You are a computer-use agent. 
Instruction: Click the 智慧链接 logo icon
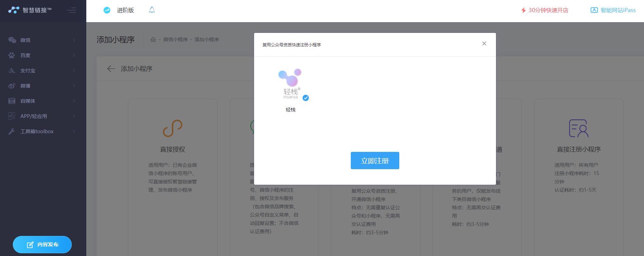[14, 10]
